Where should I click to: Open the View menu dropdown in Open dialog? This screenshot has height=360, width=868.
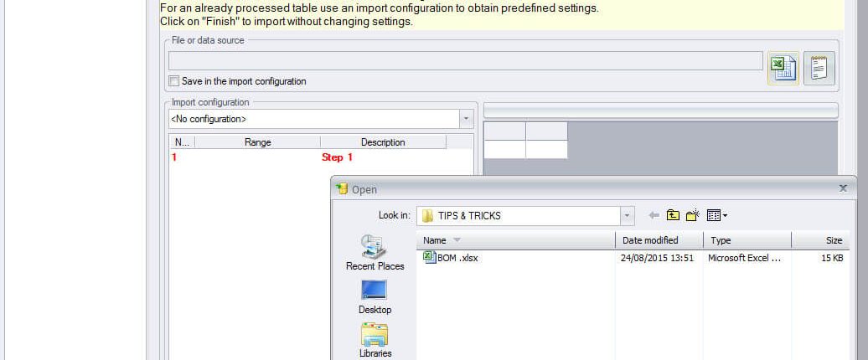pos(717,216)
